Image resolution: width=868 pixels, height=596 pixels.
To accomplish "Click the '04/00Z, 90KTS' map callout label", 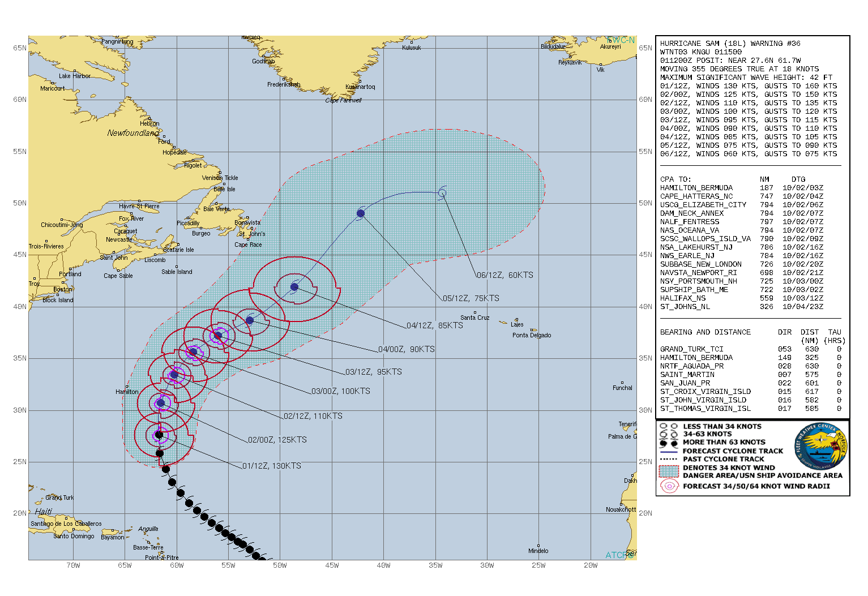I will (x=407, y=349).
